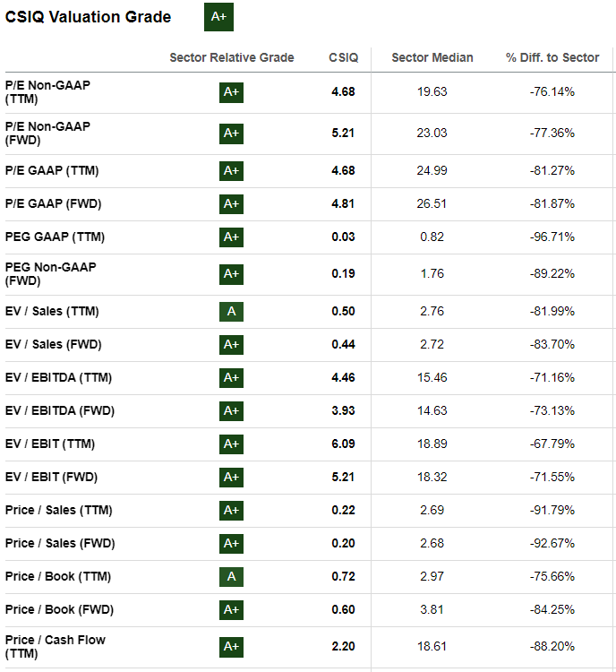This screenshot has width=616, height=672.
Task: Click the Sector Relative Grade column header
Action: point(231,57)
